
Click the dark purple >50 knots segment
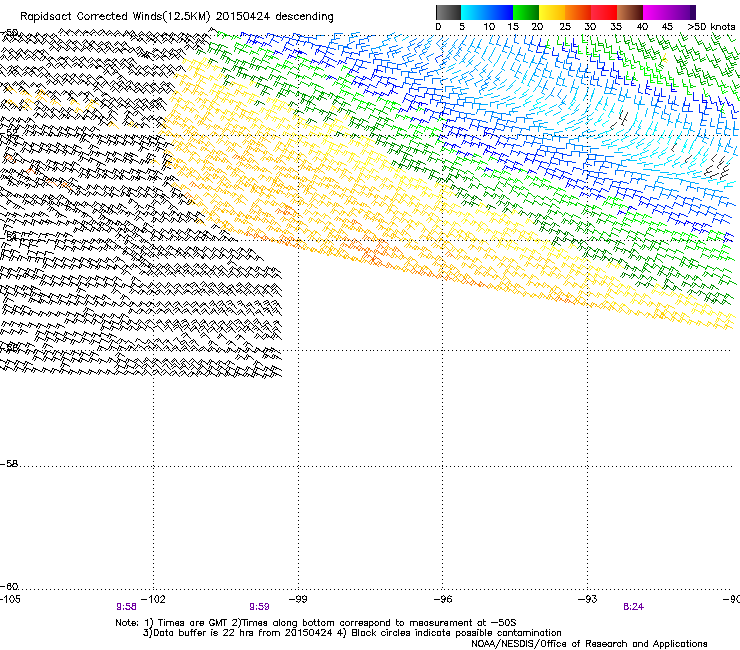coord(692,12)
